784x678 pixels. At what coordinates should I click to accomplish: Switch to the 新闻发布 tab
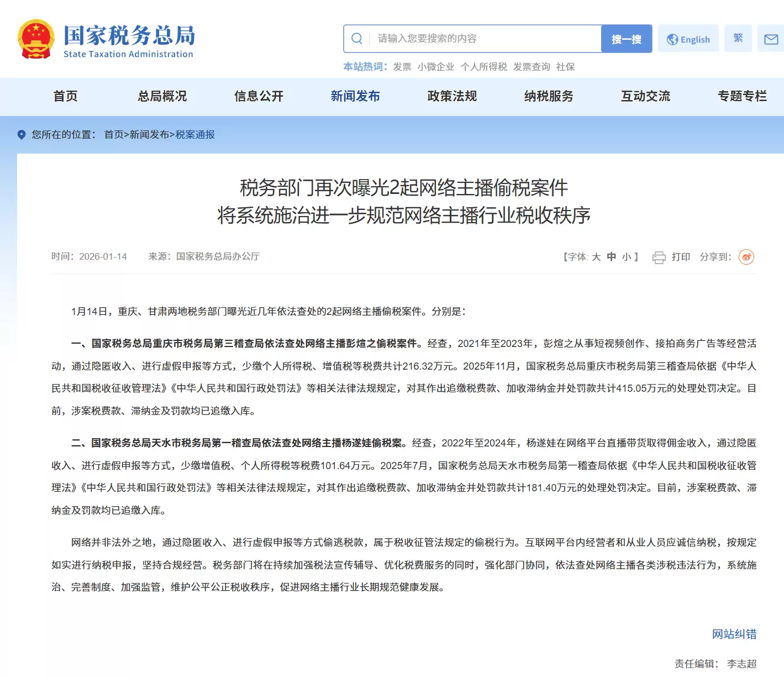[355, 96]
